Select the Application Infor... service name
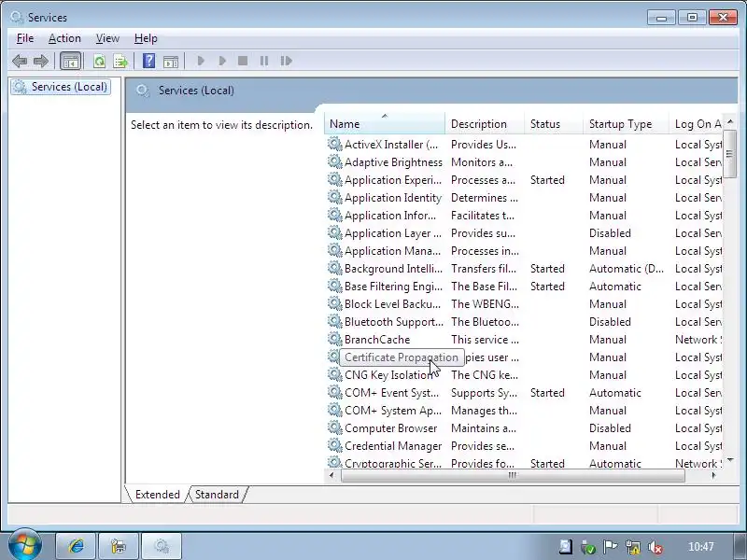747x560 pixels. pos(389,216)
